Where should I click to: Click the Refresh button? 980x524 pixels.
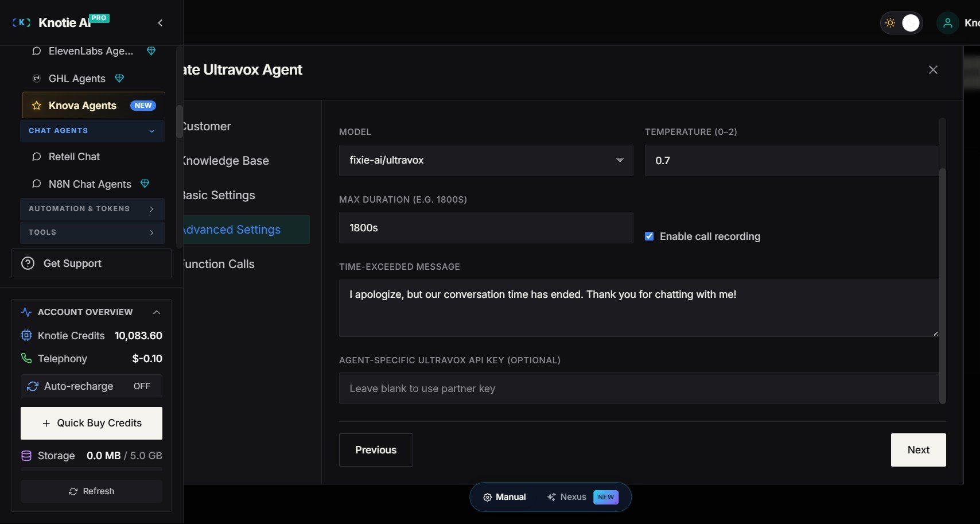91,491
